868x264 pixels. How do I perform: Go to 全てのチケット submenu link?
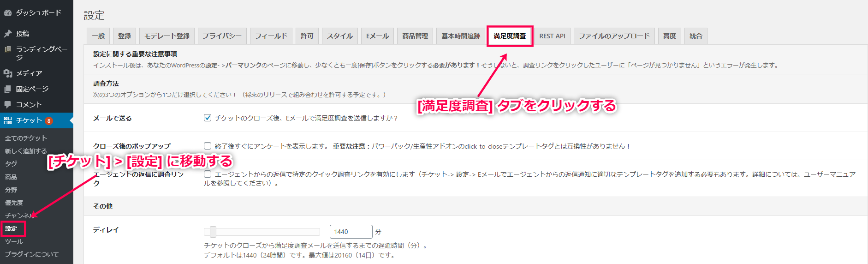pyautogui.click(x=26, y=138)
